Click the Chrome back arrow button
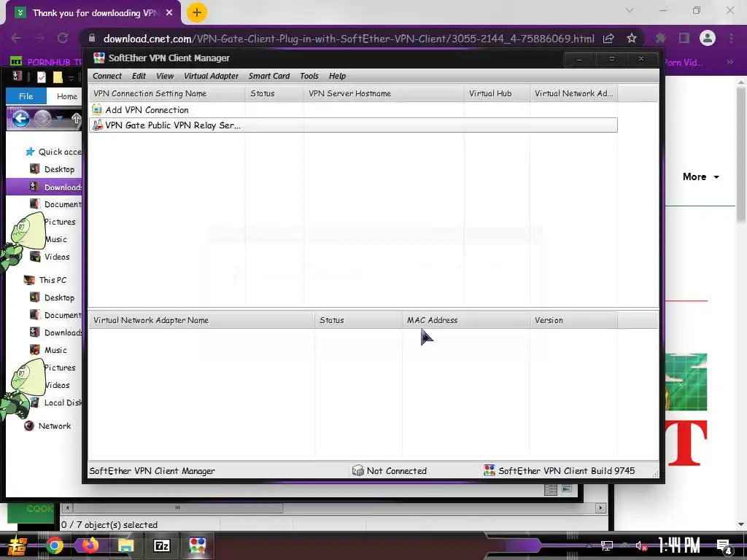The width and height of the screenshot is (747, 560). [x=16, y=38]
